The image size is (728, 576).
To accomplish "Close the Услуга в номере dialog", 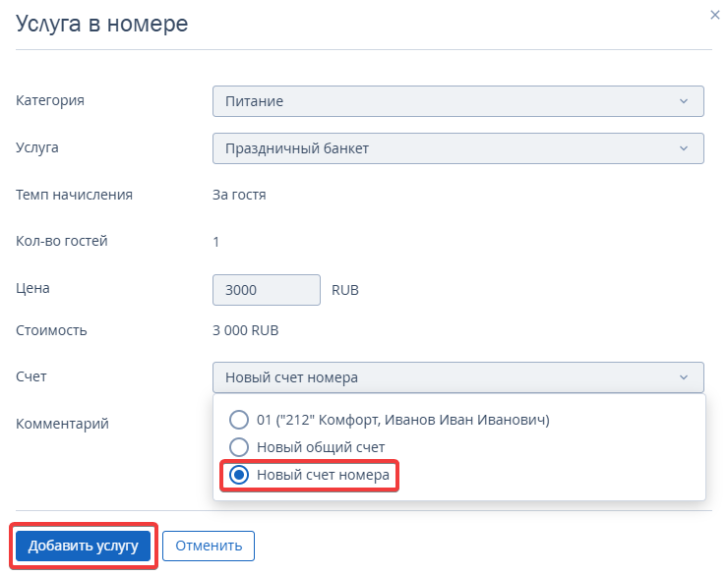I will 714,15.
